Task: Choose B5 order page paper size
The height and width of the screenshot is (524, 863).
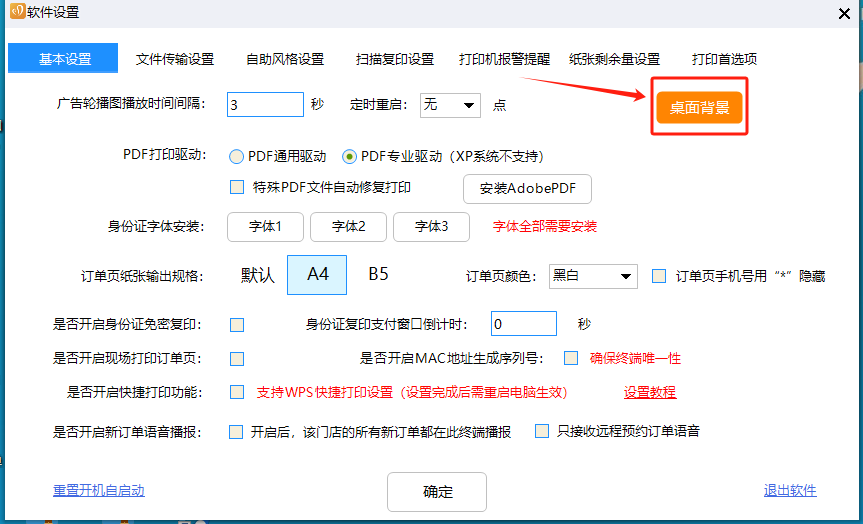Action: point(378,274)
